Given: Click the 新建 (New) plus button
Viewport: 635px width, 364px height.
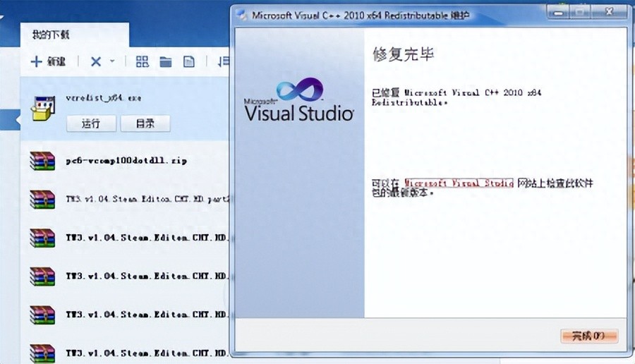Looking at the screenshot, I should (x=47, y=62).
